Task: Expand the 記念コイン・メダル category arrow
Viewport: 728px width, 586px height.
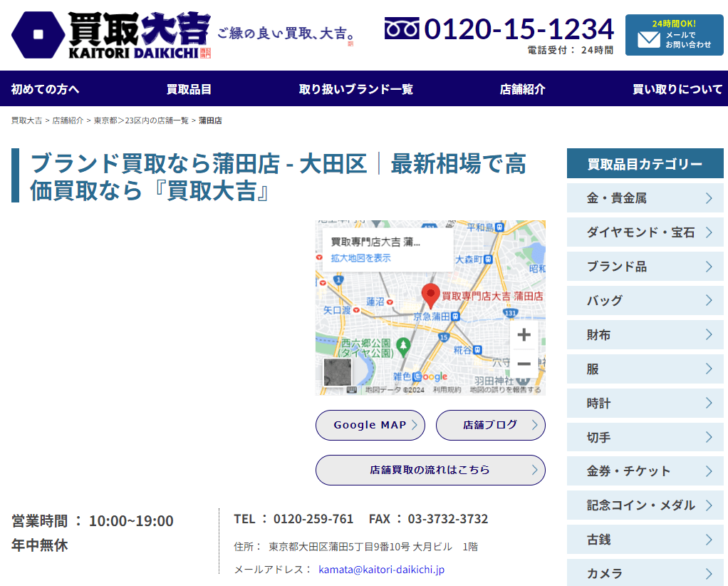Action: click(x=708, y=505)
